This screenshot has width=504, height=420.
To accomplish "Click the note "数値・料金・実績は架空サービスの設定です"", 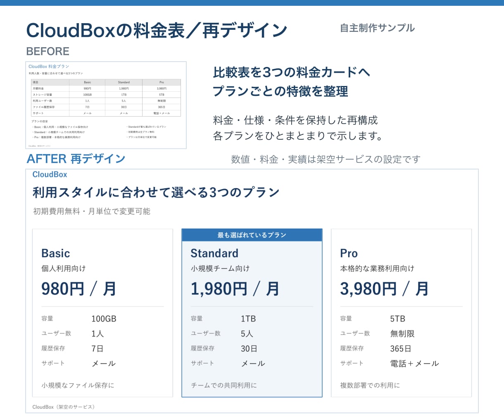I will pos(326,160).
